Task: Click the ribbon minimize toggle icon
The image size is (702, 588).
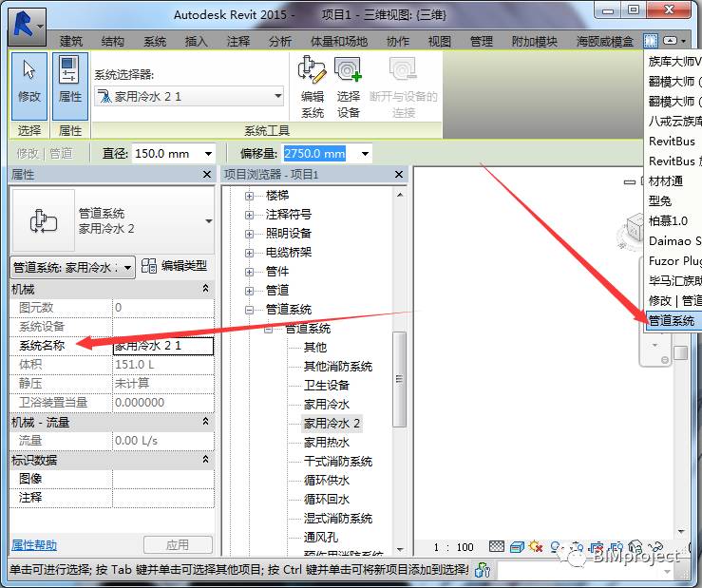Action: [x=670, y=41]
